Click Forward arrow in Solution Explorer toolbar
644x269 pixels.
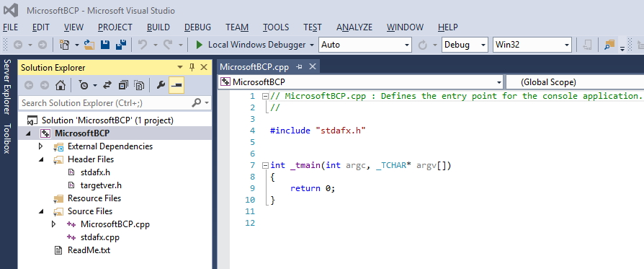pos(45,85)
